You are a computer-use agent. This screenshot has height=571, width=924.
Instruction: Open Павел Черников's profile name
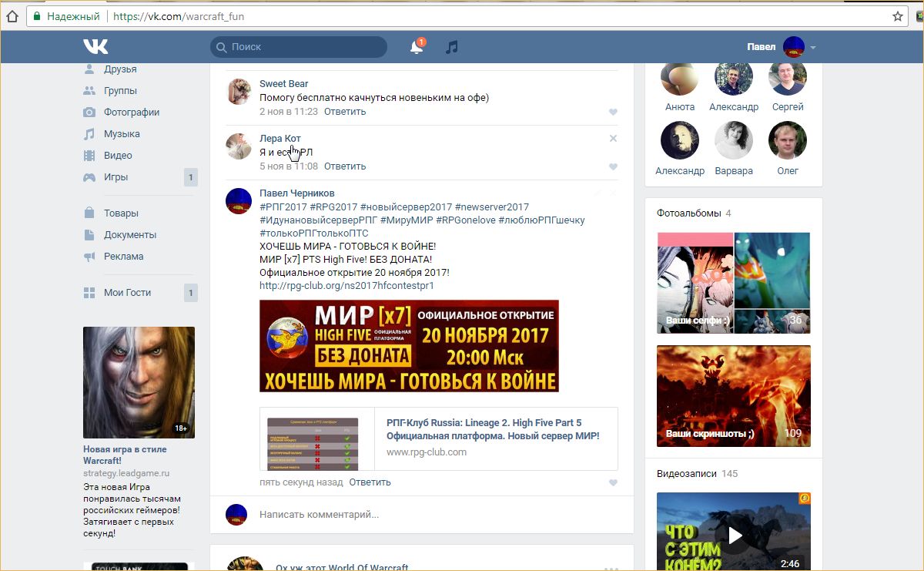pos(297,193)
